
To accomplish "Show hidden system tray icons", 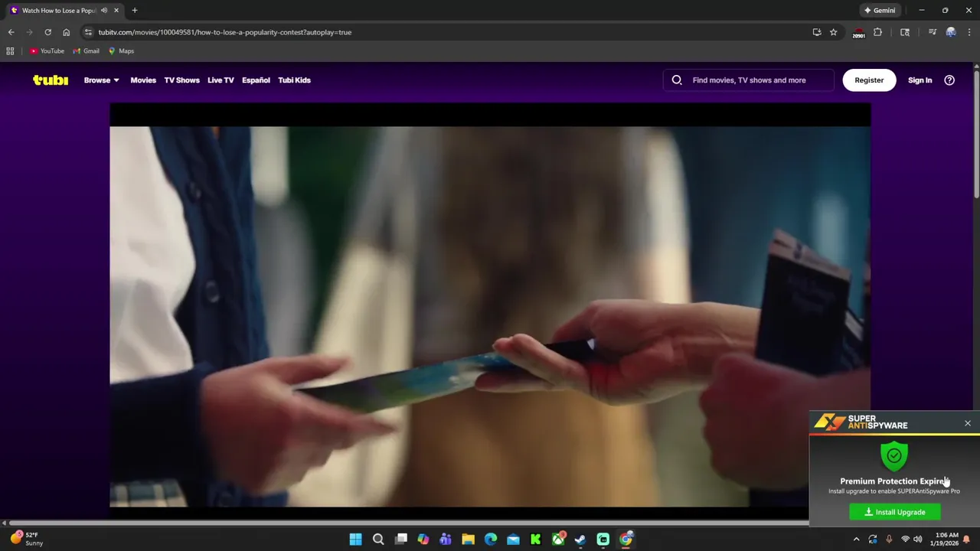I will [854, 540].
